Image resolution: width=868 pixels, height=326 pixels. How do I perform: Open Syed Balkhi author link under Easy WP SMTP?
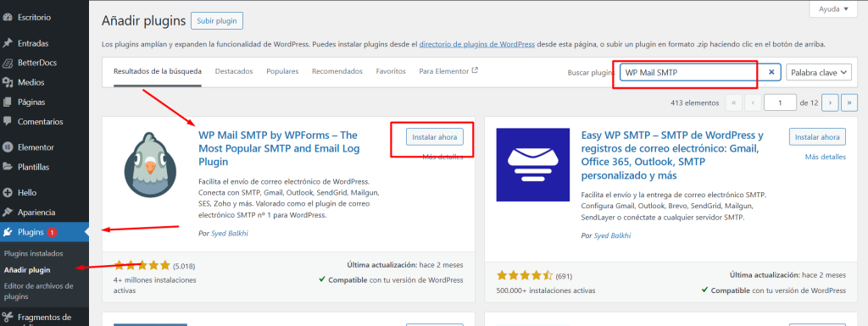613,235
